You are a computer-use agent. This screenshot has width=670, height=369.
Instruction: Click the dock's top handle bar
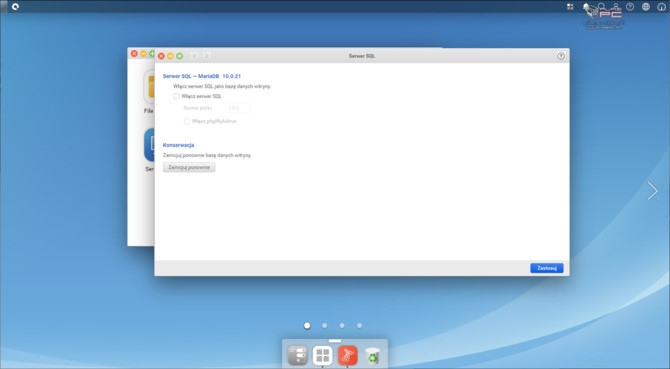pos(335,341)
